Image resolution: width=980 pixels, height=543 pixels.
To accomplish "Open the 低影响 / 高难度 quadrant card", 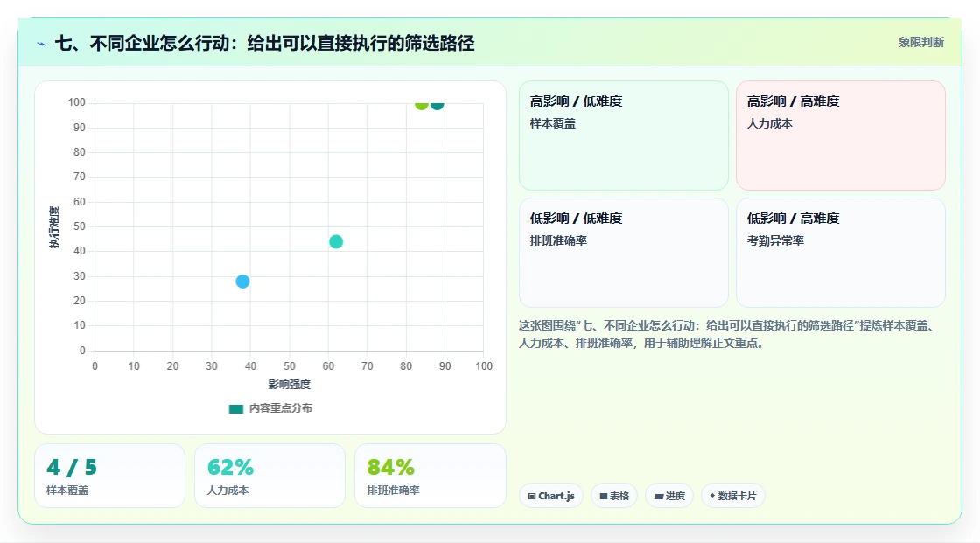I will click(x=841, y=253).
